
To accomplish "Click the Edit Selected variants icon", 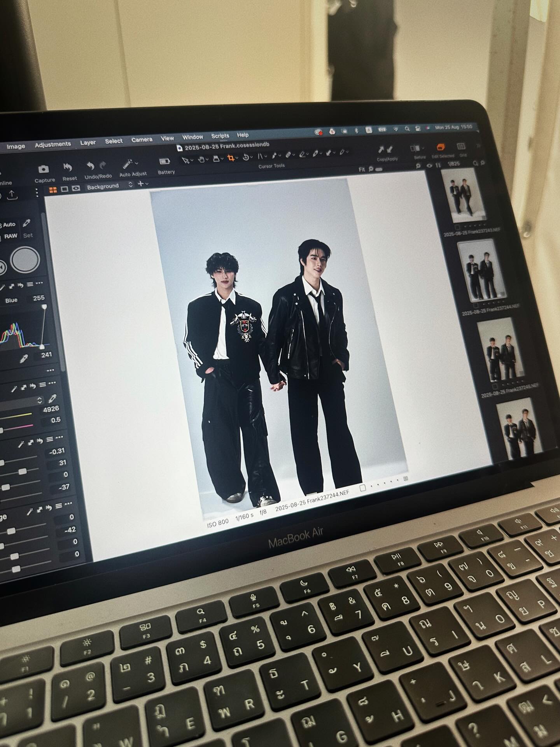I will (441, 147).
